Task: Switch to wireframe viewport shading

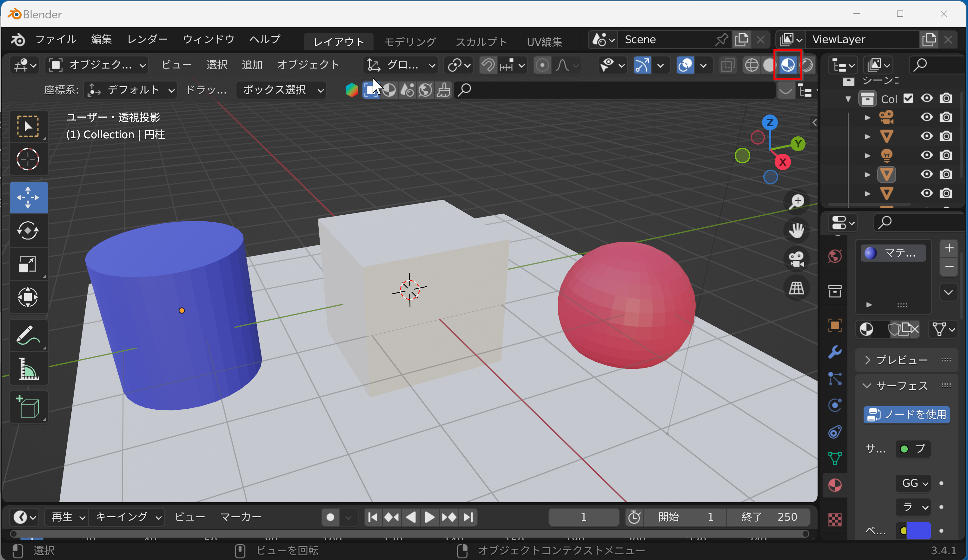Action: tap(751, 65)
